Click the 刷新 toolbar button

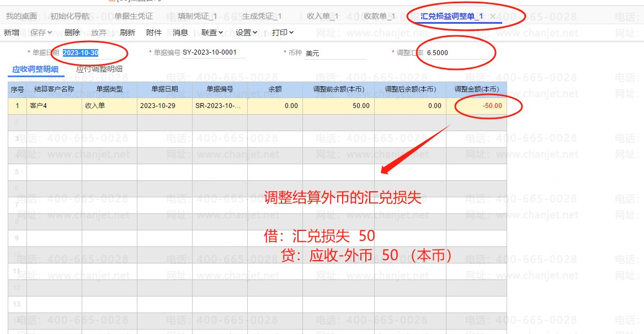click(127, 33)
